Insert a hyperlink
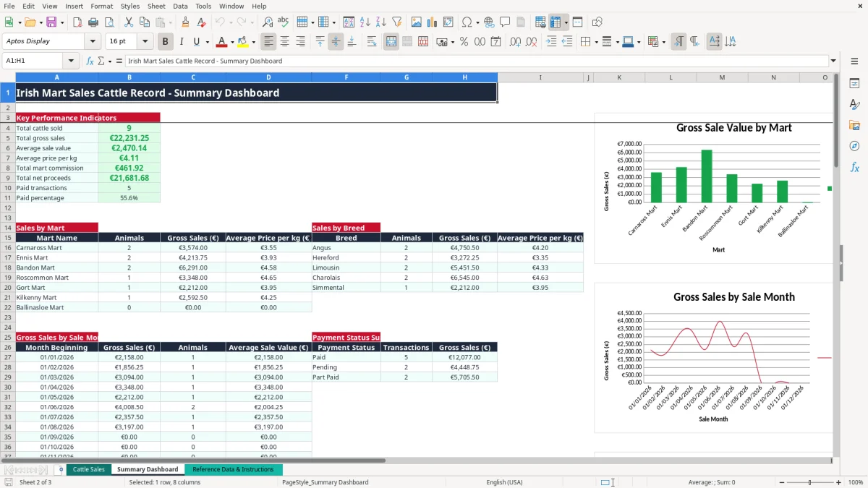 point(489,22)
